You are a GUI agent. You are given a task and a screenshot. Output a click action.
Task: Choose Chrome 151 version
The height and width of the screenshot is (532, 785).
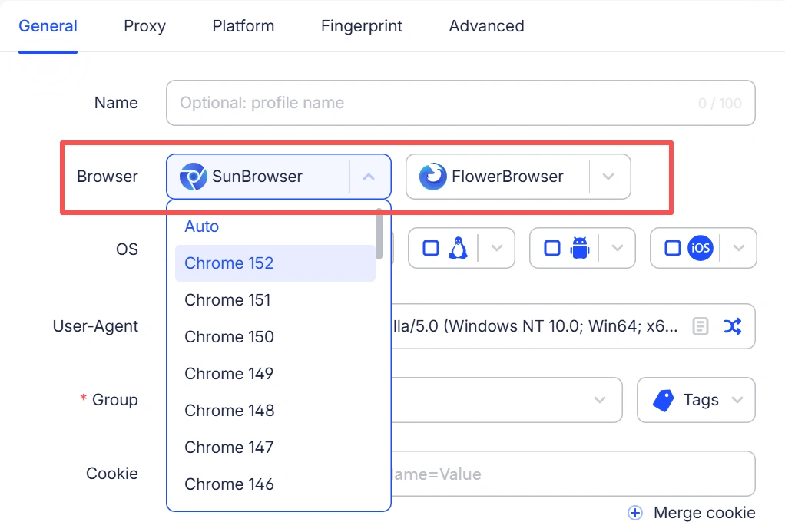[275, 300]
